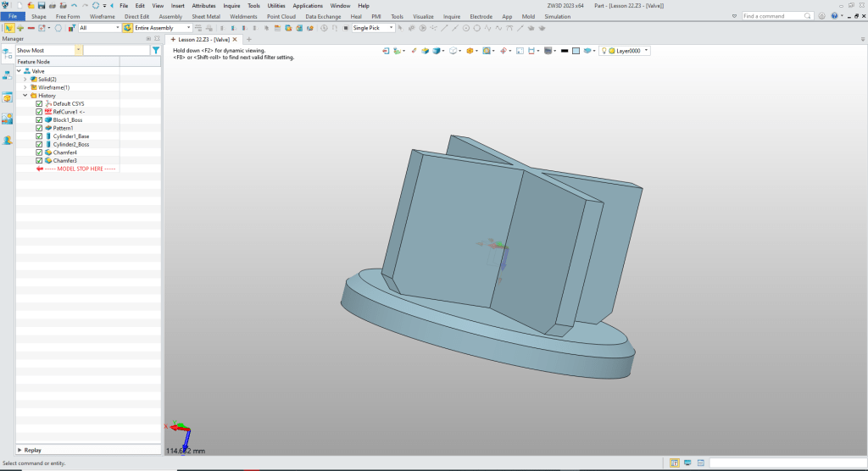Click the Exit part icon in view toolbar
This screenshot has width=868, height=471.
pyautogui.click(x=387, y=51)
